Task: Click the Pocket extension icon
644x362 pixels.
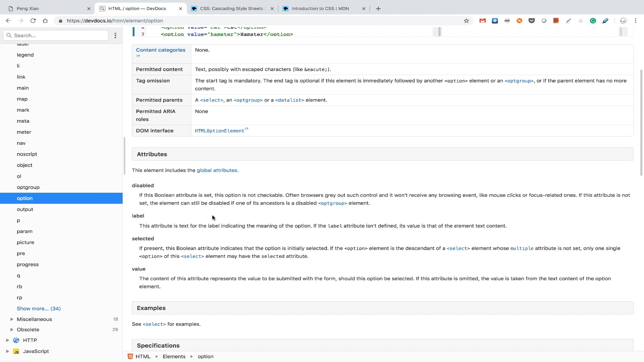Action: click(x=532, y=21)
